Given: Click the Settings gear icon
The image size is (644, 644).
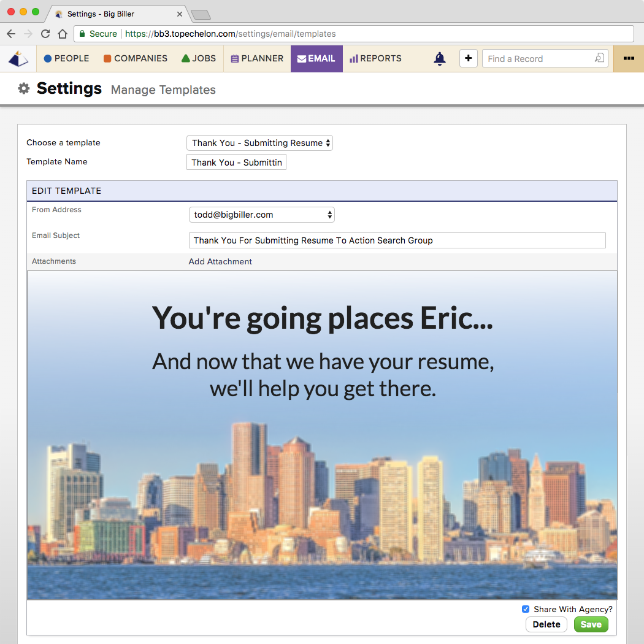Looking at the screenshot, I should click(x=24, y=89).
